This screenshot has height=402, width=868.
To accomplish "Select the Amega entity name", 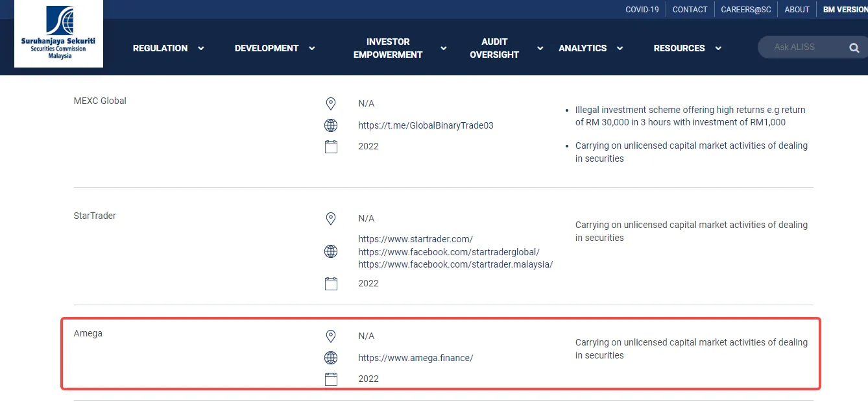I will pyautogui.click(x=88, y=333).
